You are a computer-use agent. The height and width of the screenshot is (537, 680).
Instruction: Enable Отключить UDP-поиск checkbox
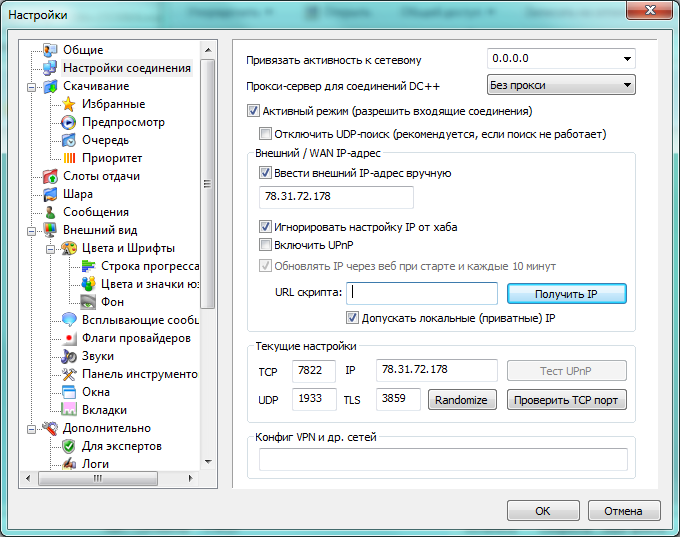pos(265,134)
